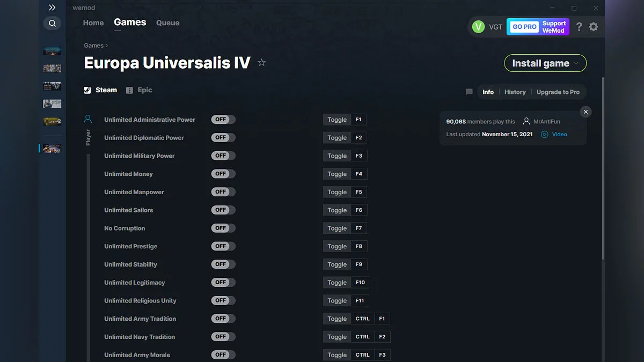
Task: Open search from the left sidebar
Action: (x=52, y=23)
